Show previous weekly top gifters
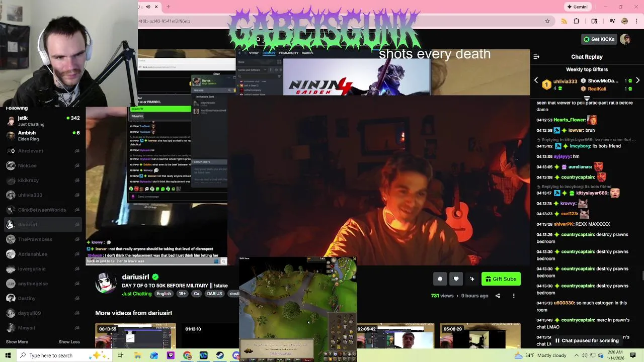 [536, 80]
